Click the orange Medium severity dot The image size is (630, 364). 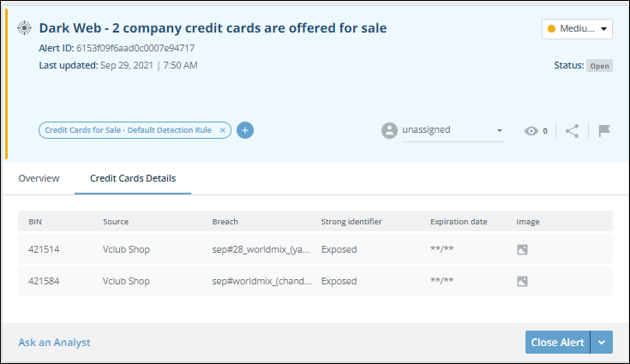point(551,29)
